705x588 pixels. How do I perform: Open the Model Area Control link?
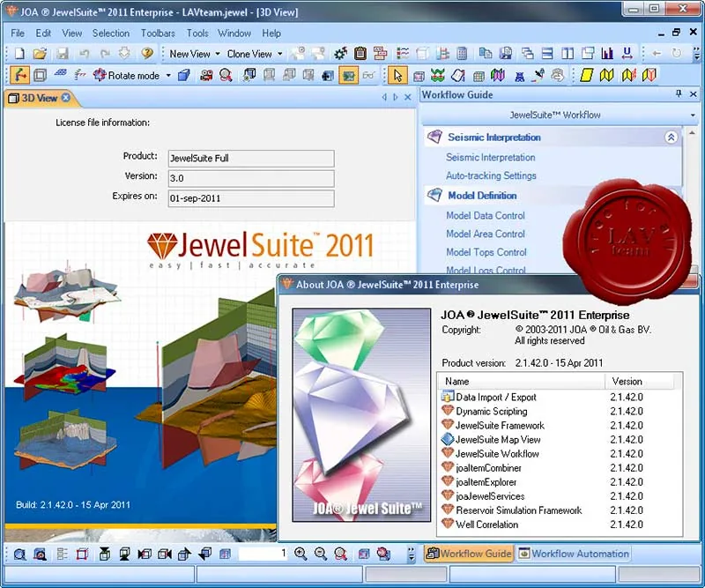pyautogui.click(x=486, y=234)
